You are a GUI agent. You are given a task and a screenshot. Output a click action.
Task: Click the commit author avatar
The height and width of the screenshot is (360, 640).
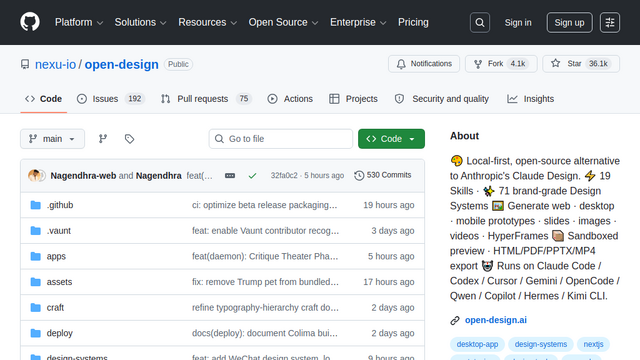coord(34,176)
